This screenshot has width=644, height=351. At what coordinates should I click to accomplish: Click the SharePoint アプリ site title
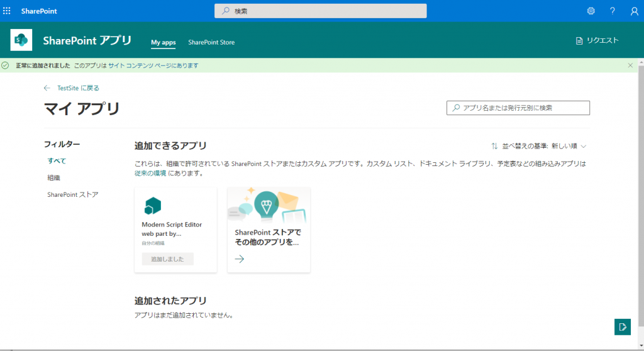click(x=87, y=40)
